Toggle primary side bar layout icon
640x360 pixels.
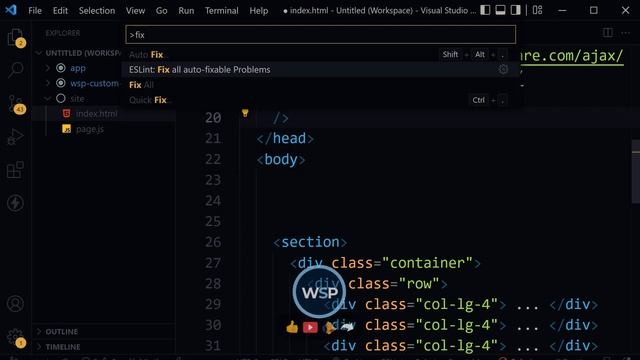[x=485, y=10]
